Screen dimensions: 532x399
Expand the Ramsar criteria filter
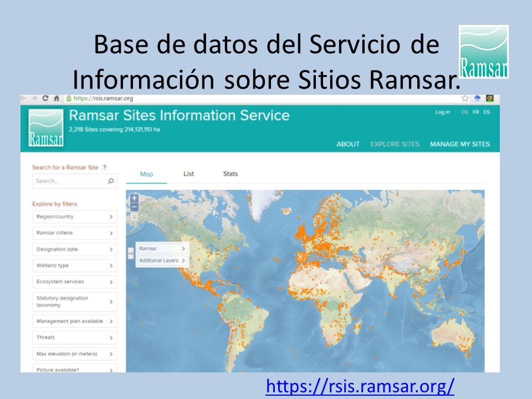[x=75, y=233]
